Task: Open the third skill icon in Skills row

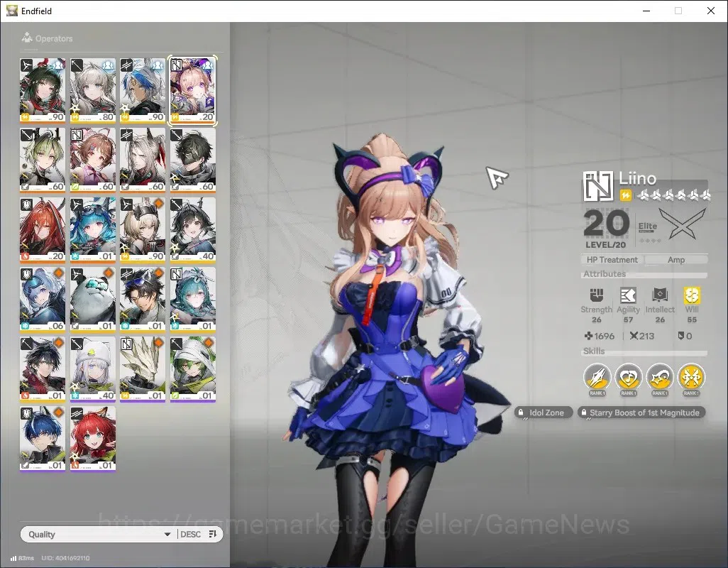Action: point(660,376)
